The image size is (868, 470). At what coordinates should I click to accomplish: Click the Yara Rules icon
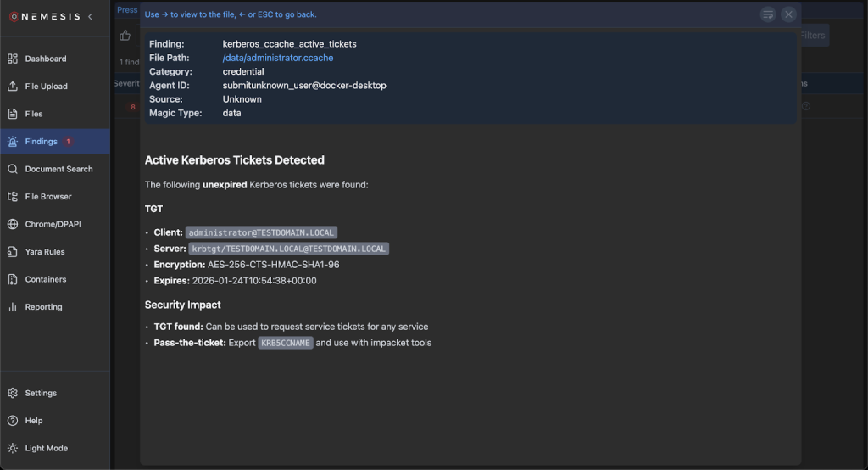tap(13, 252)
